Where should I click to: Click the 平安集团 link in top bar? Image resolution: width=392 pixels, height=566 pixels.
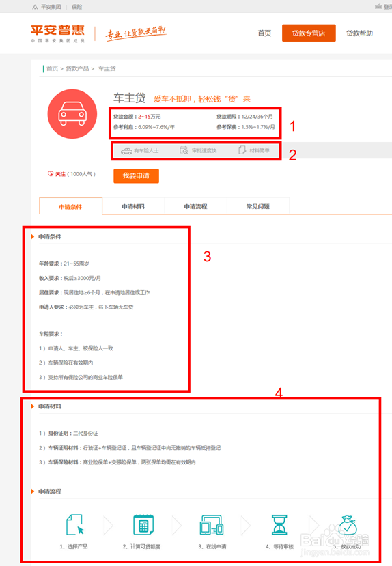point(51,7)
